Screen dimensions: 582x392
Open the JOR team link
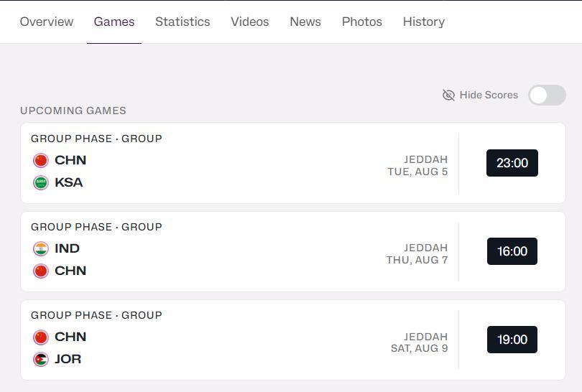68,359
